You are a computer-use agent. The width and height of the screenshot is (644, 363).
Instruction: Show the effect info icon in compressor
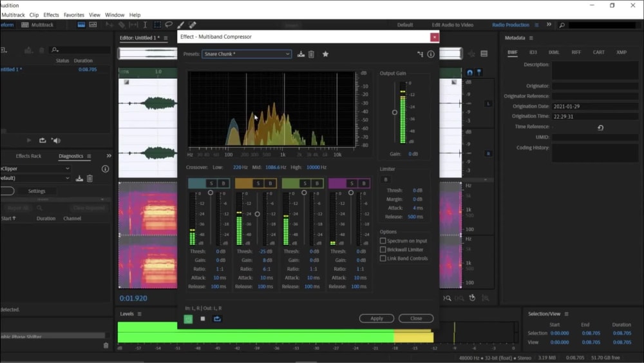point(430,54)
